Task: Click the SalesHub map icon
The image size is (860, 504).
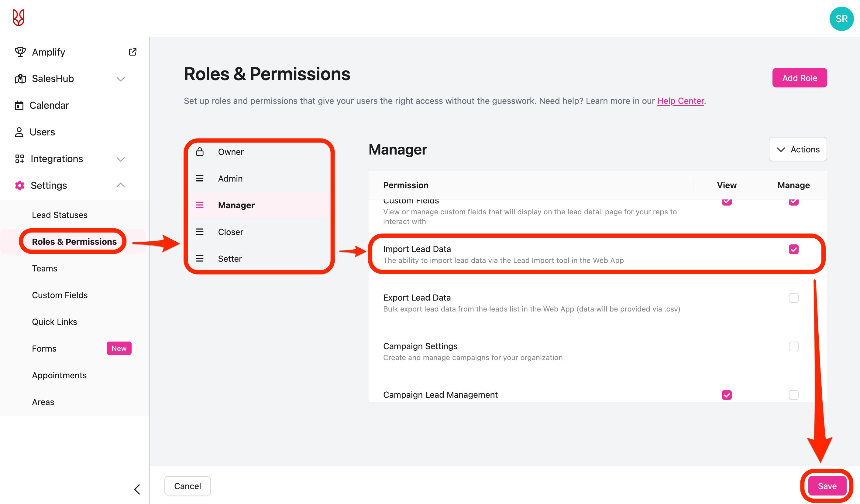Action: (20, 79)
